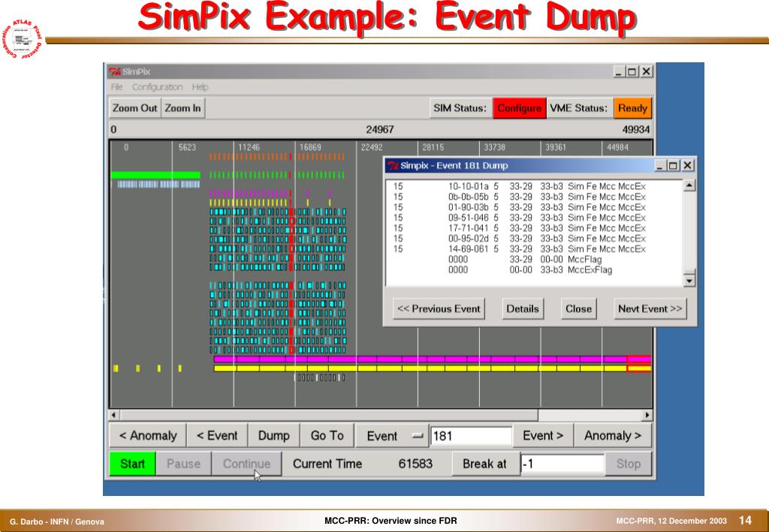Screen dimensions: 769x532
Task: Click the event number field showing 181
Action: click(472, 436)
